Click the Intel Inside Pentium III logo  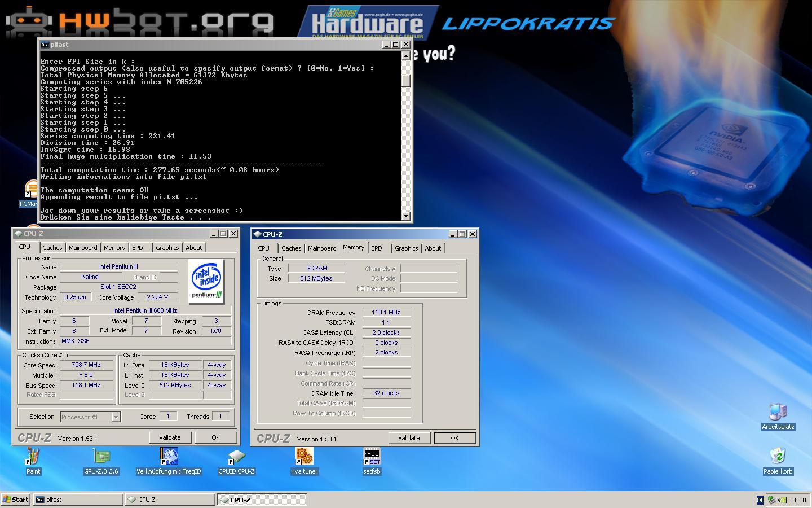click(x=206, y=281)
